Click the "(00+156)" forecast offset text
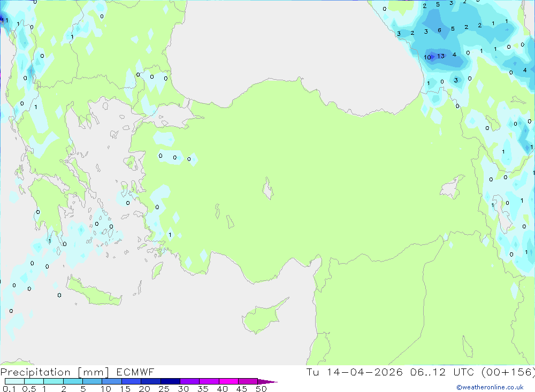Screen dimensions: 535x392 [508, 372]
